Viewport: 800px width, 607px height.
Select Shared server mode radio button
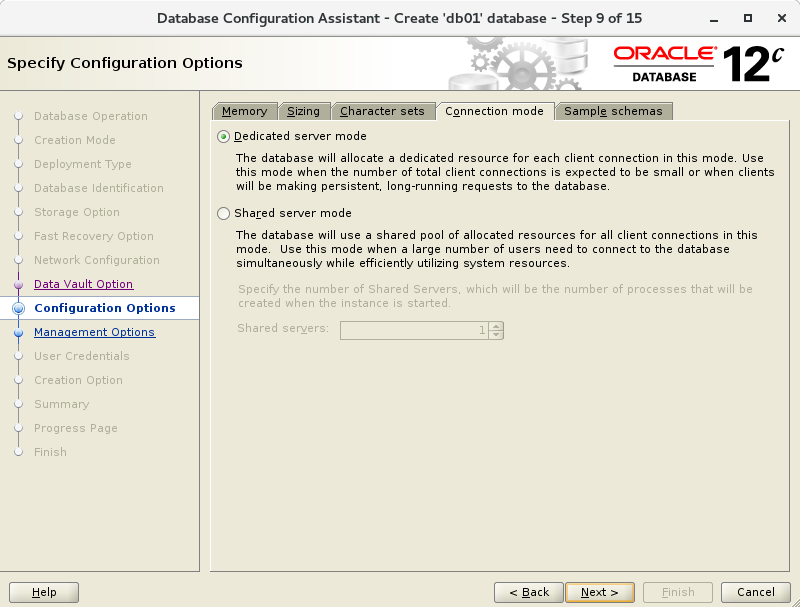click(x=223, y=214)
